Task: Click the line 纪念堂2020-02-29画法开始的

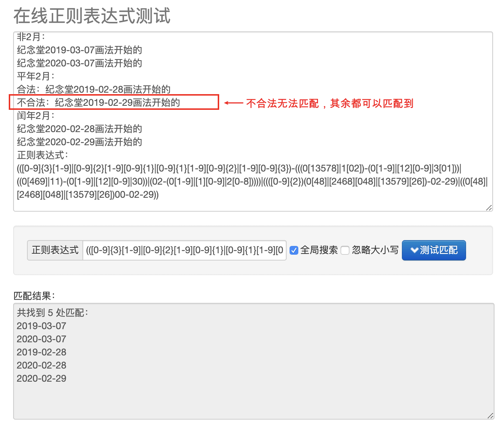Action: [x=80, y=142]
